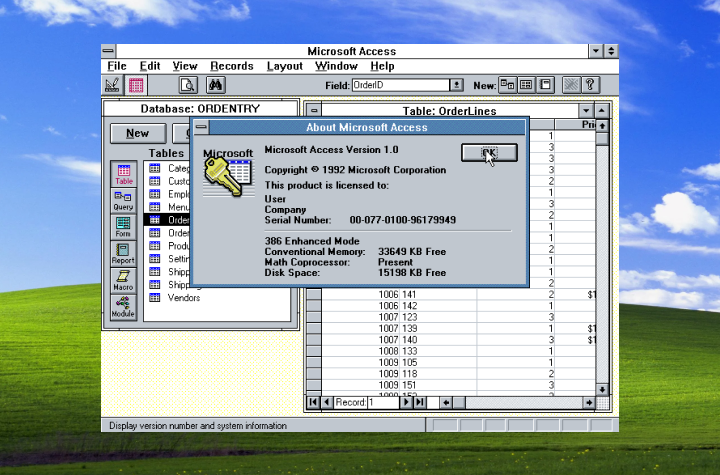The image size is (720, 475).
Task: Go to first record navigation button
Action: 313,402
